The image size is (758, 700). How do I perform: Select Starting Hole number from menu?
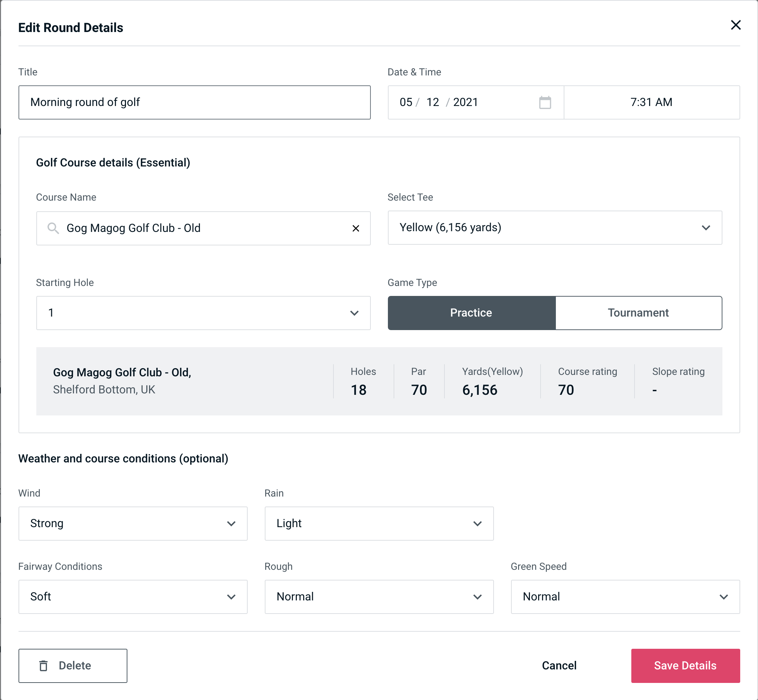coord(203,313)
